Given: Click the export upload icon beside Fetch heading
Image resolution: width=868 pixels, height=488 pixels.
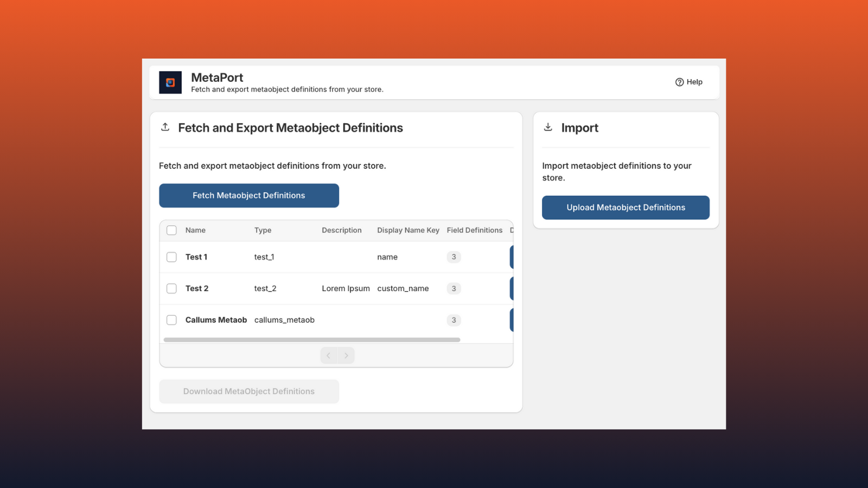Looking at the screenshot, I should (165, 127).
